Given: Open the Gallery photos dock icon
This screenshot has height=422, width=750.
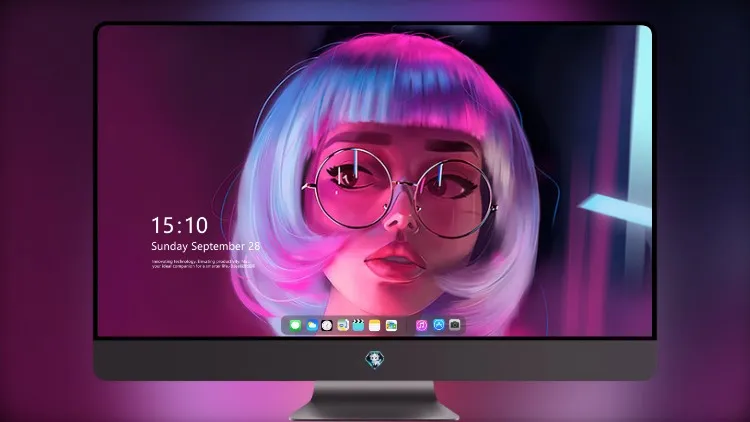Looking at the screenshot, I should (391, 326).
